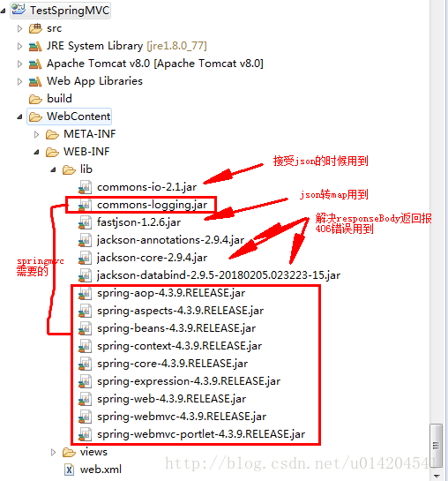Image resolution: width=448 pixels, height=481 pixels.
Task: Select the views folder label
Action: coord(93,452)
